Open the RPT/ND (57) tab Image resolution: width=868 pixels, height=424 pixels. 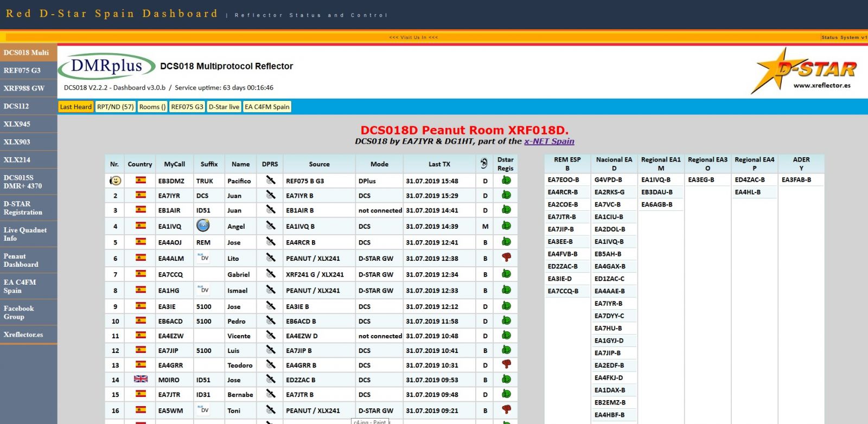point(116,107)
